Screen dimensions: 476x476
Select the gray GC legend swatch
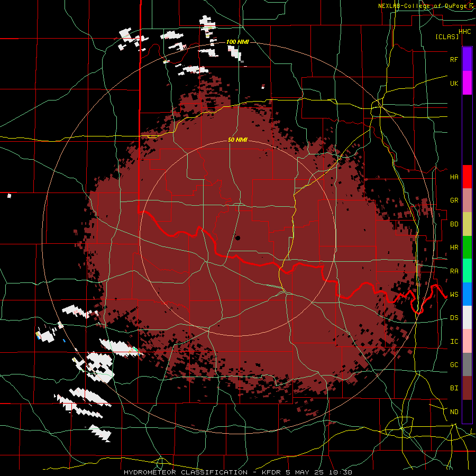coord(467,364)
